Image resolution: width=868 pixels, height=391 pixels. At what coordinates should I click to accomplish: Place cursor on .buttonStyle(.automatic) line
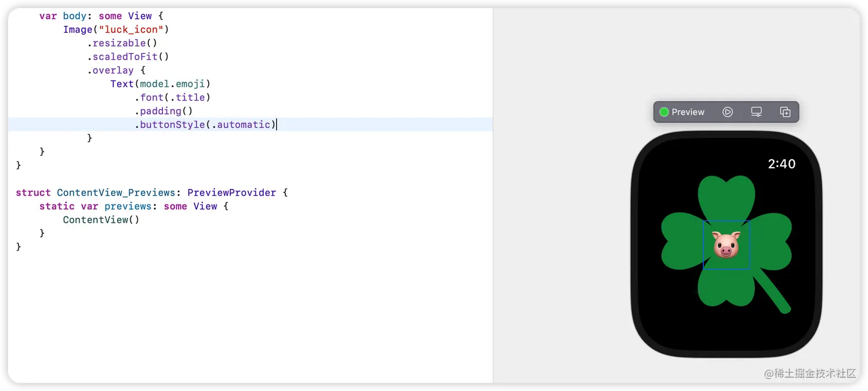click(x=206, y=125)
